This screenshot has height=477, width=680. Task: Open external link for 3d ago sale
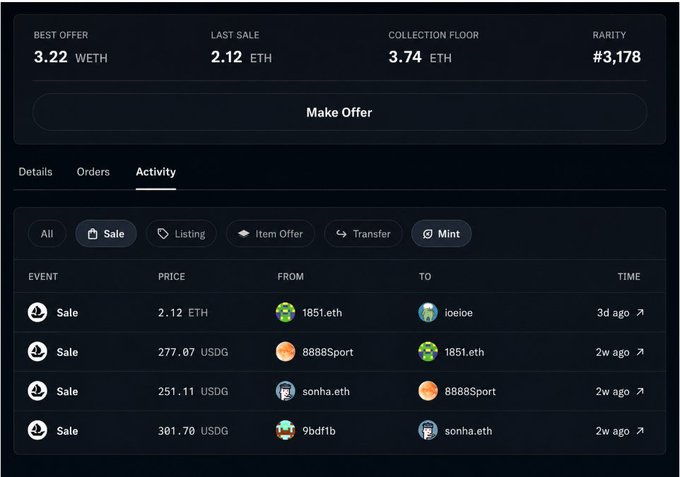point(640,312)
